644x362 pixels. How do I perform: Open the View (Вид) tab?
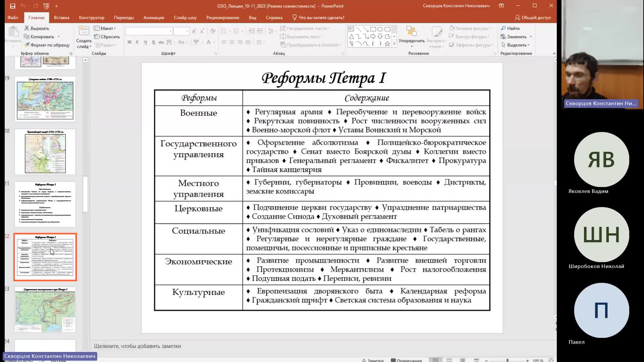253,17
